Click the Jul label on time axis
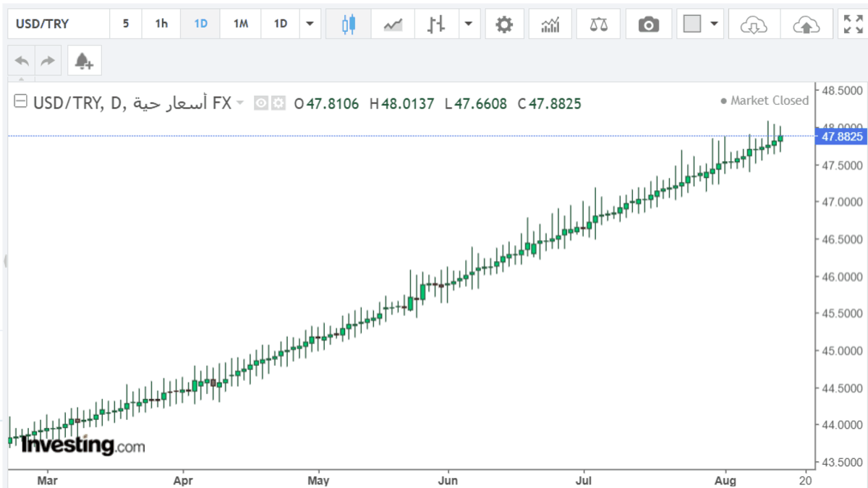Viewport: 868px width, 488px height. coord(584,479)
